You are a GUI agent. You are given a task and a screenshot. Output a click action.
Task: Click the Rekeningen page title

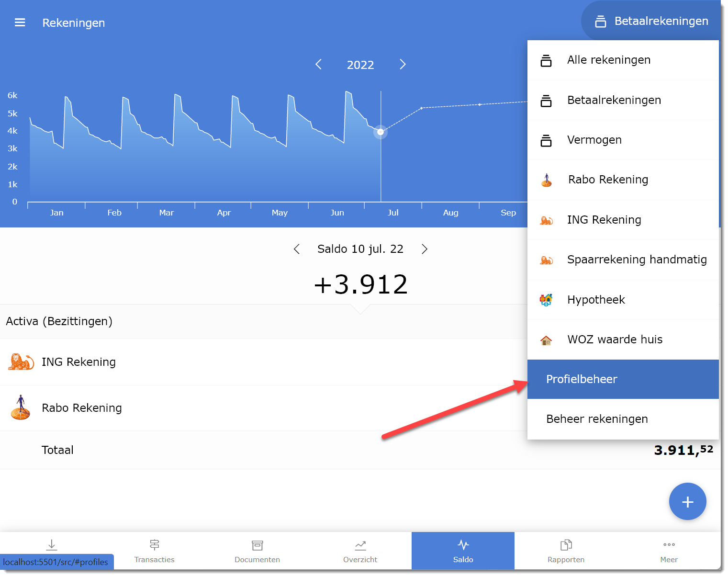(x=74, y=23)
